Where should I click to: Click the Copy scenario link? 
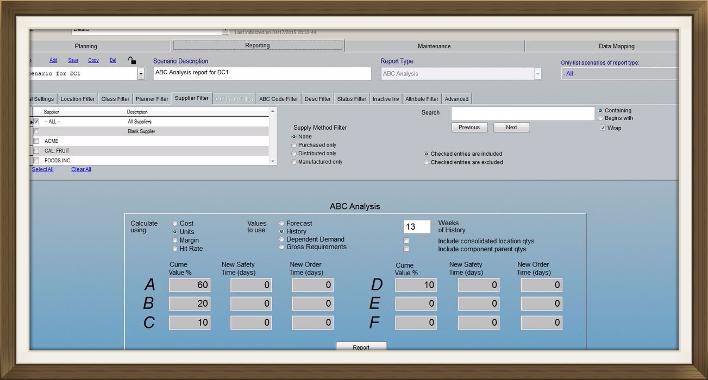[x=93, y=60]
